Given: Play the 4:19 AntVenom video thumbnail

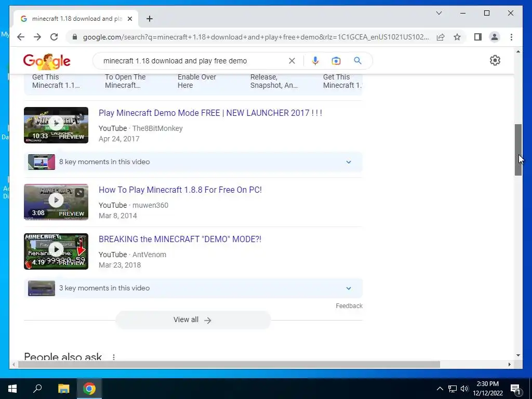Looking at the screenshot, I should tap(56, 251).
